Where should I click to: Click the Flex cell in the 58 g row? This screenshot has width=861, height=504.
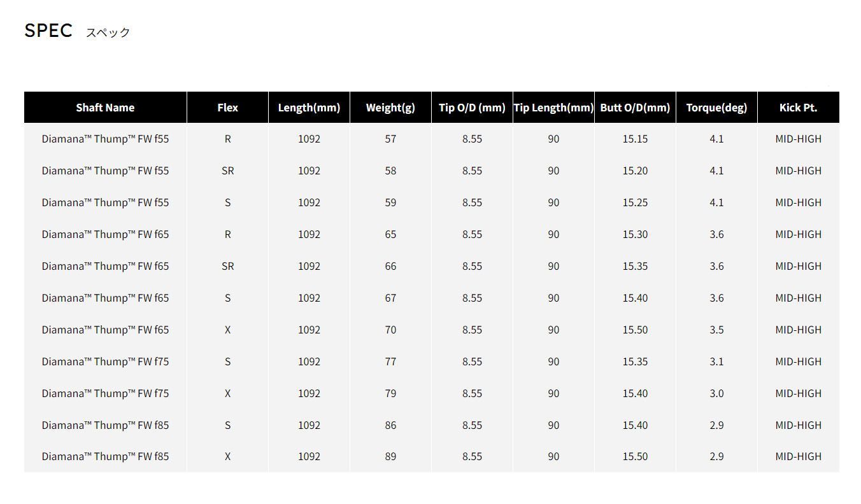click(x=227, y=171)
